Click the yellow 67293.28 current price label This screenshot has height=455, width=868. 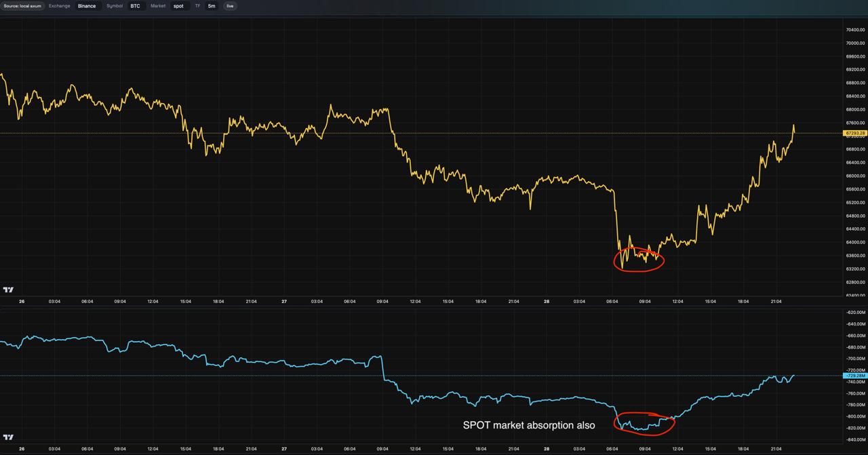tap(854, 133)
